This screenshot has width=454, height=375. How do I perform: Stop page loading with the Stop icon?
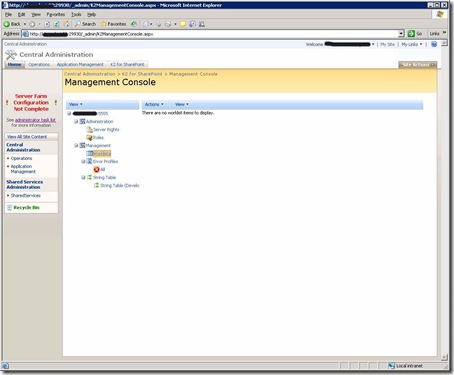coord(47,24)
